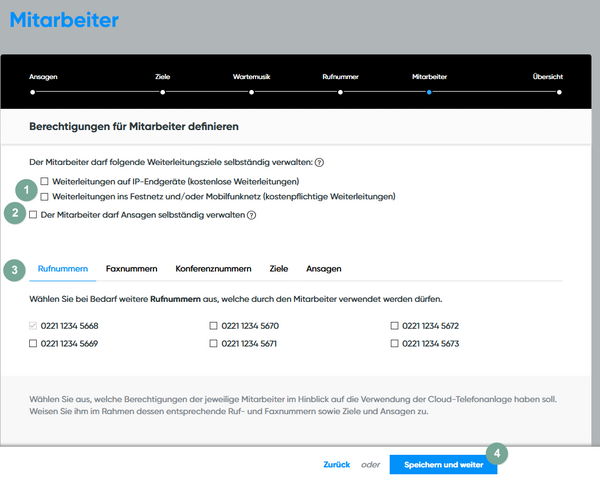Switch to the Rufnummern tab

(62, 269)
